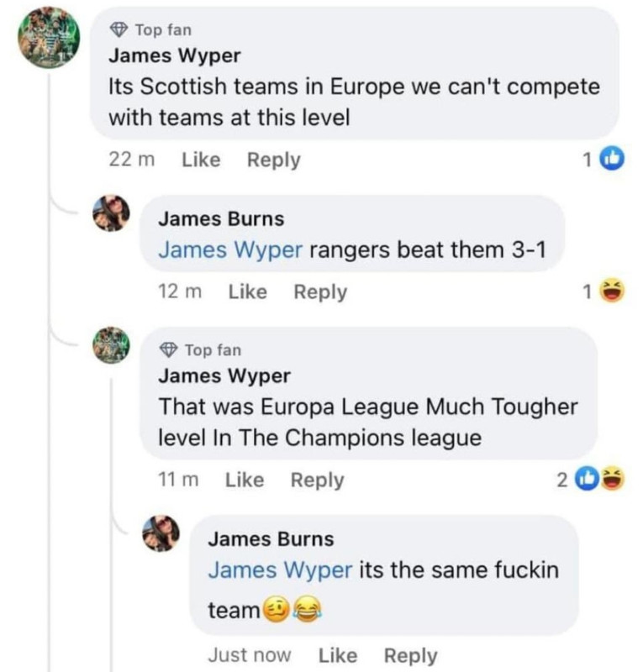643x672 pixels.
Task: Like the 'rangers beat them 3-1' comment
Action: click(x=247, y=291)
